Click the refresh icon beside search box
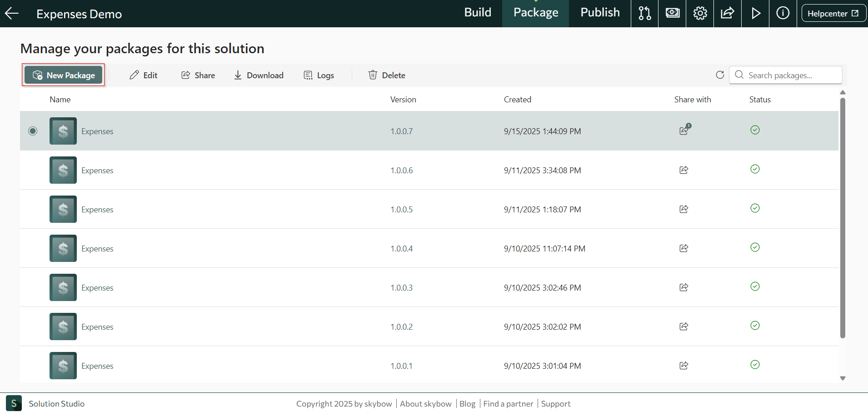868x412 pixels. point(720,75)
